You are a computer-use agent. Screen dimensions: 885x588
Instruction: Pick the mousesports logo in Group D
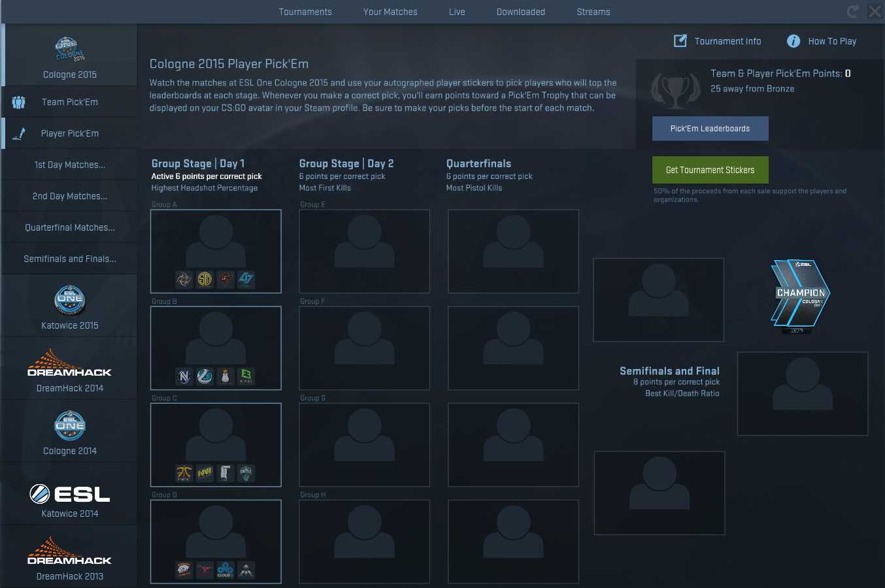pos(205,570)
